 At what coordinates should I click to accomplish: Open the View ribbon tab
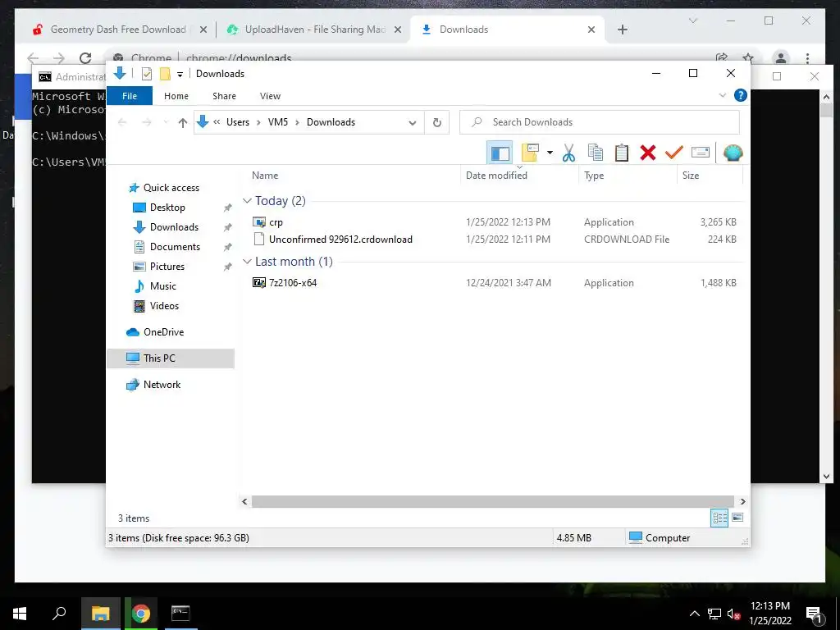point(270,96)
